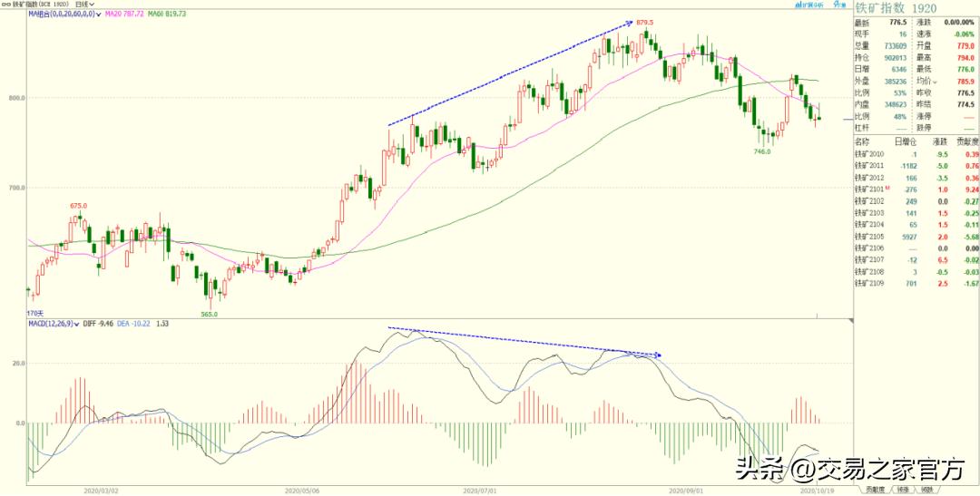Select the 铁矿2011 contract row
Viewport: 980px width, 496px height.
click(916, 166)
